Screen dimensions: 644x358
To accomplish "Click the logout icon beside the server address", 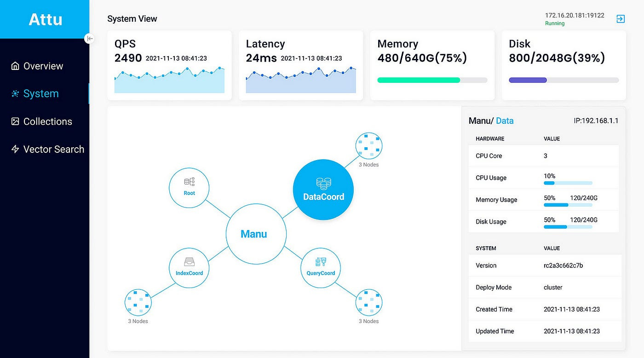I will click(620, 19).
